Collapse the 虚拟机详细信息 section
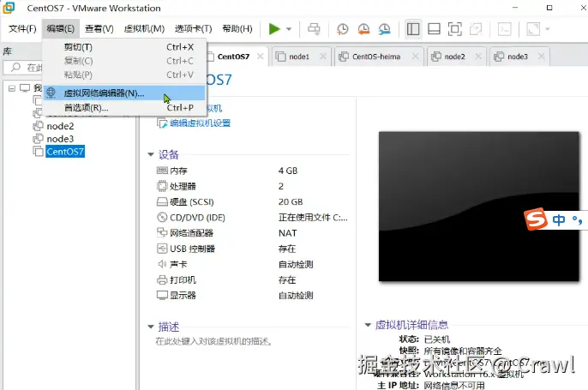This screenshot has height=390, width=588. [368, 325]
